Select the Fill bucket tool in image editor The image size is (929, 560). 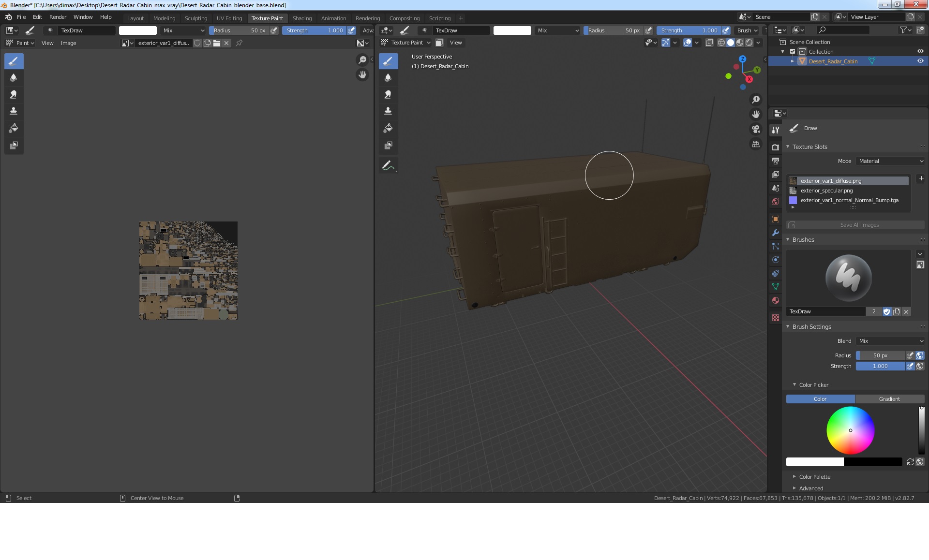click(14, 128)
